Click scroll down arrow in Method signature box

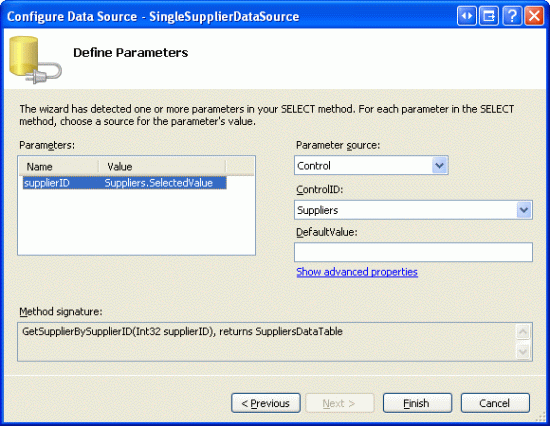click(x=523, y=351)
